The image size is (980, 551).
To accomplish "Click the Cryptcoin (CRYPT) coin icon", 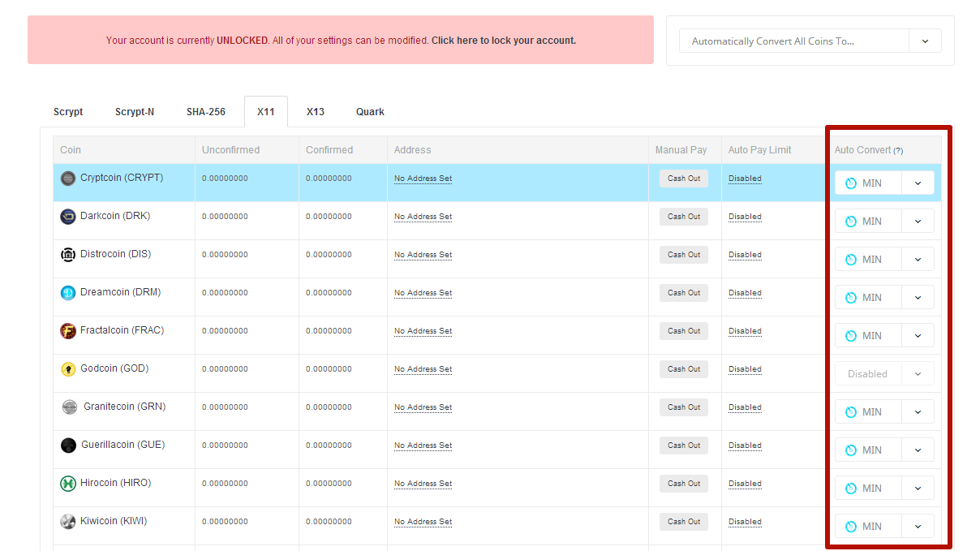I will (x=68, y=179).
